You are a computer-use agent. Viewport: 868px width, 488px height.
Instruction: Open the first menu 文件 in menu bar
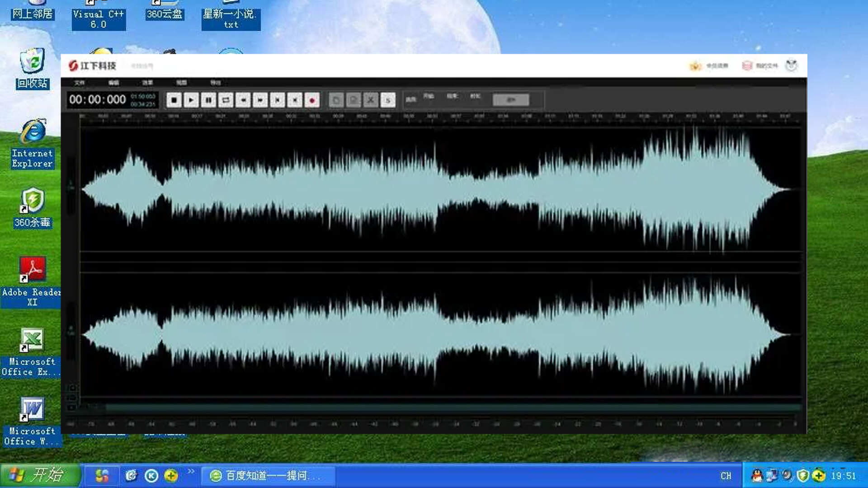click(x=80, y=83)
